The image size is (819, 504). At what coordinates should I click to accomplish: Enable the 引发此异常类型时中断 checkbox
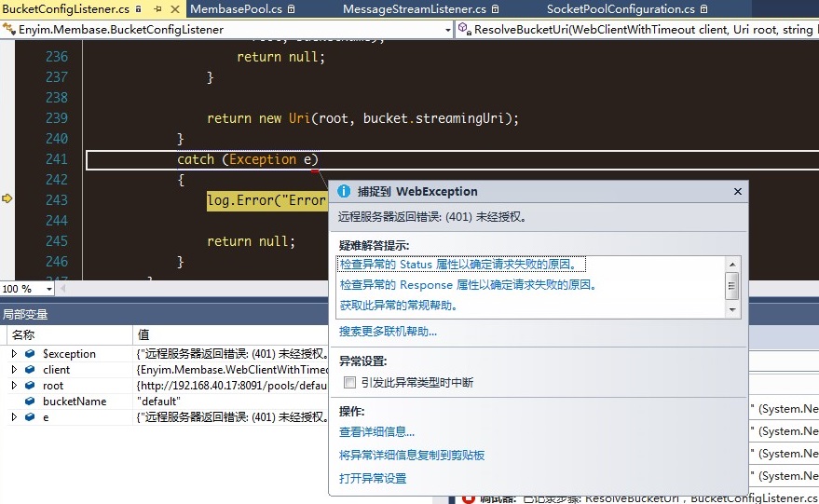point(350,383)
